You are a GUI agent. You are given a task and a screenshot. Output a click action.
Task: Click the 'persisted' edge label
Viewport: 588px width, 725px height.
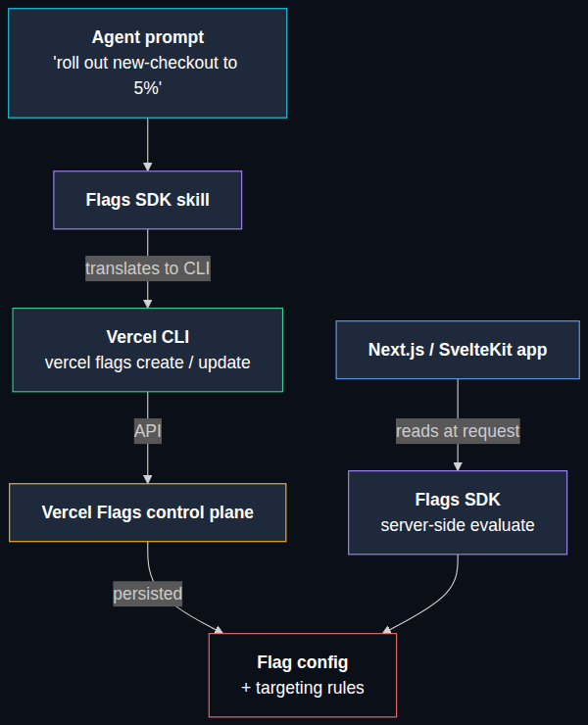pos(148,594)
